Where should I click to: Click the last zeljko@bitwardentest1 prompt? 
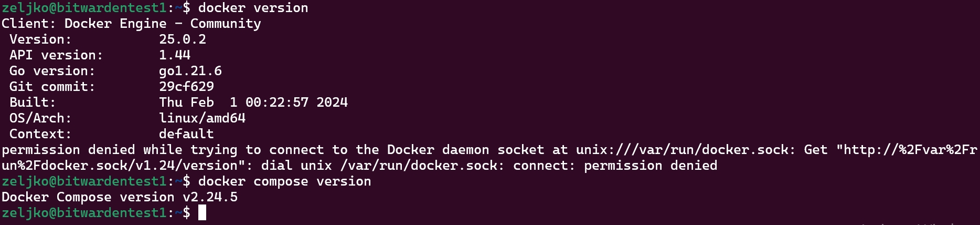coord(84,213)
